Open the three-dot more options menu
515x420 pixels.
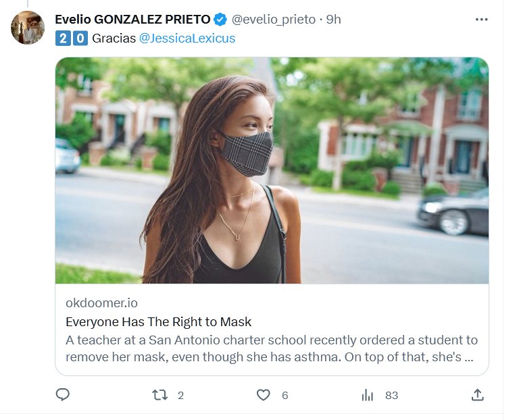tap(481, 20)
